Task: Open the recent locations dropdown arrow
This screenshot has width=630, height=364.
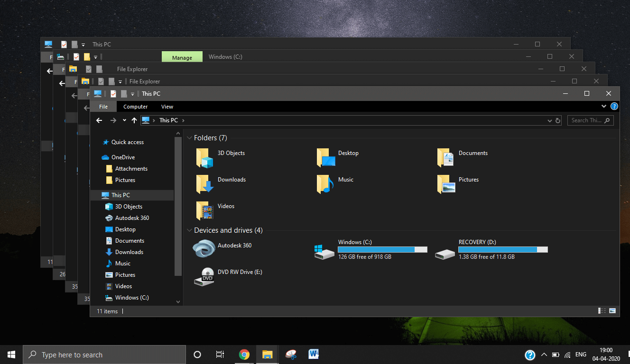Action: (124, 120)
